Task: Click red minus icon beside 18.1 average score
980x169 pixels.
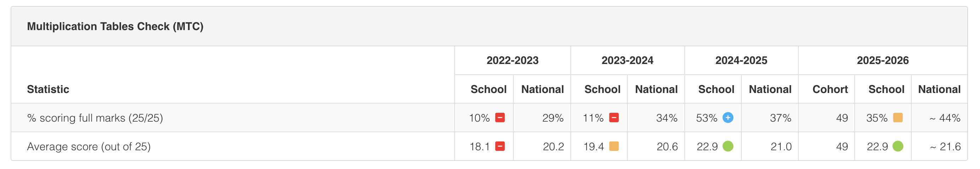Action: tap(500, 146)
